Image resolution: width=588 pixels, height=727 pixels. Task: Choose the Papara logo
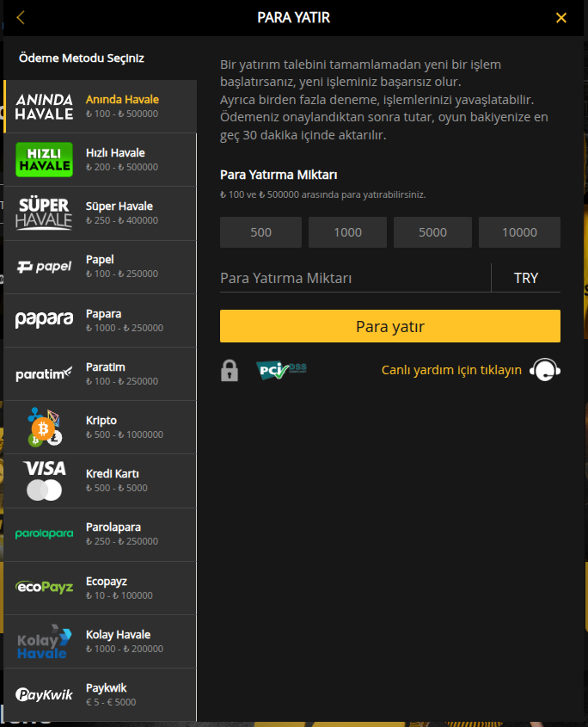pos(44,320)
